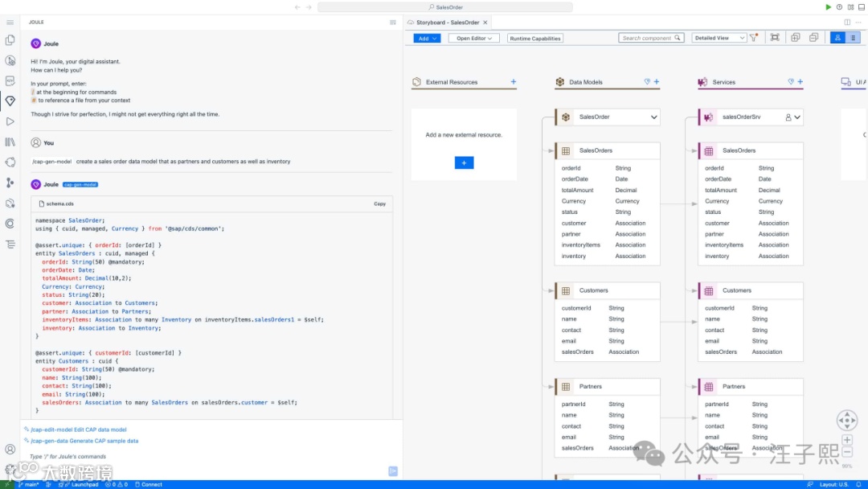Click the SalesOrder search bar at top
This screenshot has height=489, width=868.
click(x=445, y=7)
